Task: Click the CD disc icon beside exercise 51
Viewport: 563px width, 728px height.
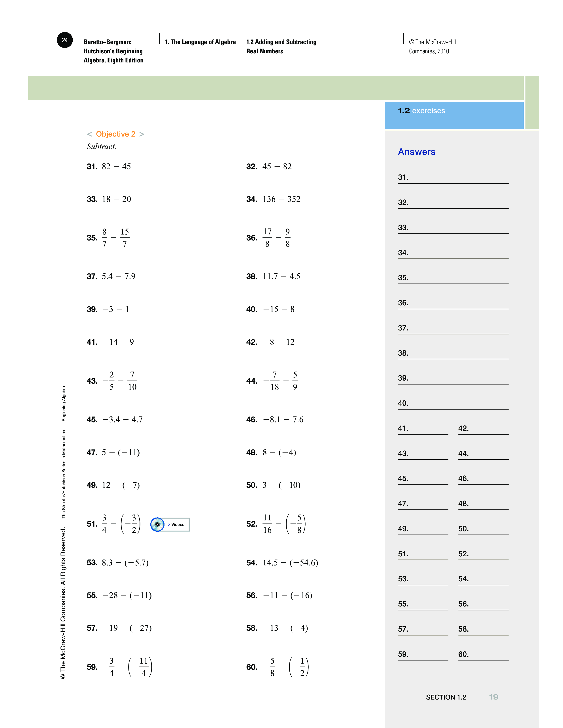Action: (x=157, y=524)
